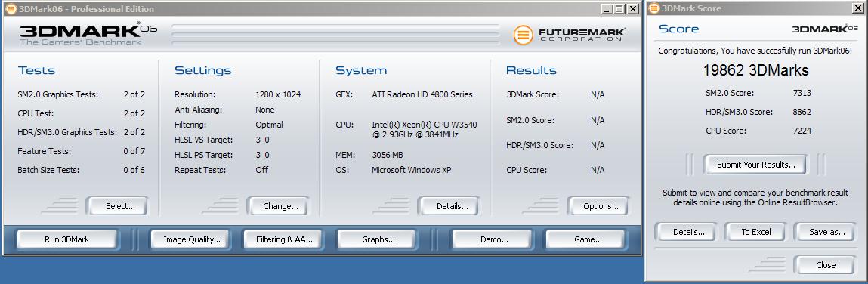
Task: Click the OS value "Microsoft Windows XP"
Action: 411,170
